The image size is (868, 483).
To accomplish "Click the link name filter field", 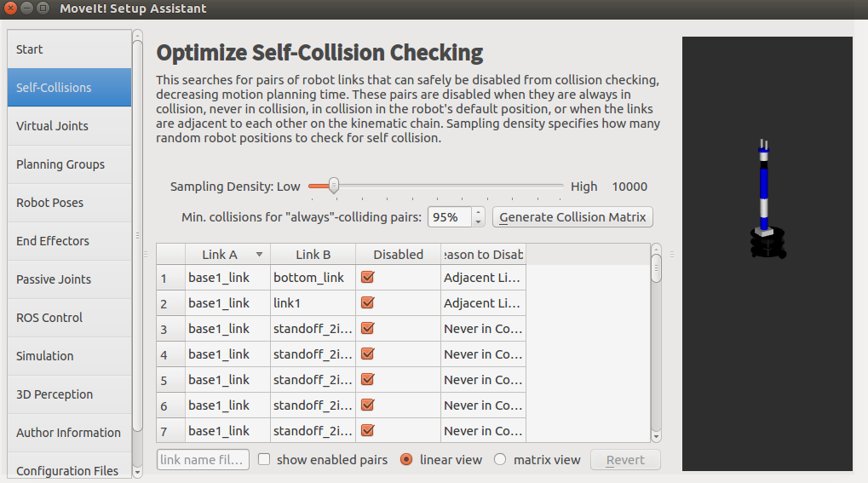I will click(203, 460).
